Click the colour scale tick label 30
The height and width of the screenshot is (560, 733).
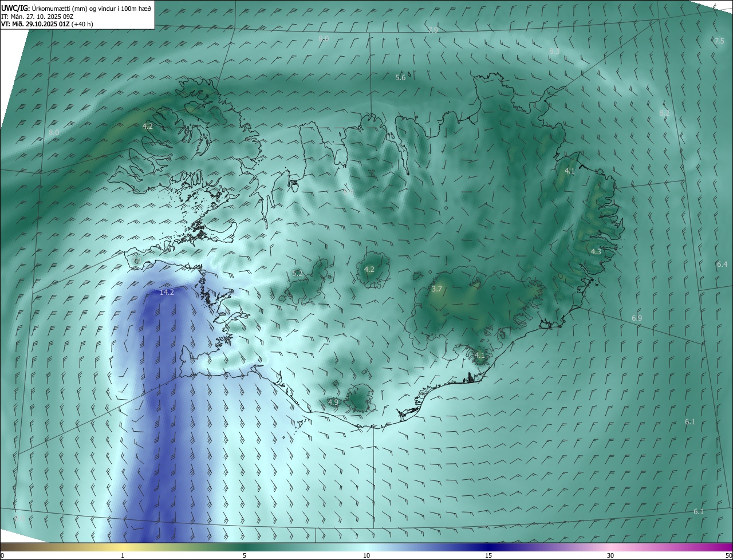click(x=610, y=556)
